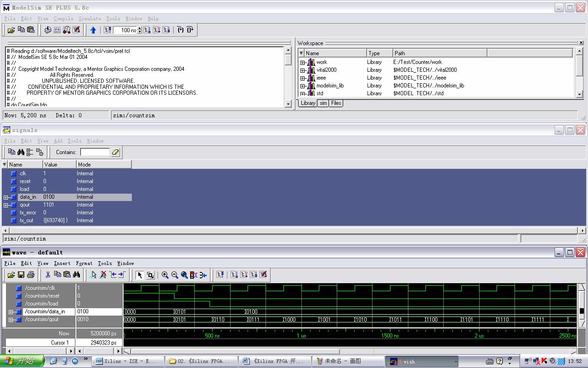Click Find previous transition icon
The height and width of the screenshot is (368, 588).
click(x=113, y=275)
